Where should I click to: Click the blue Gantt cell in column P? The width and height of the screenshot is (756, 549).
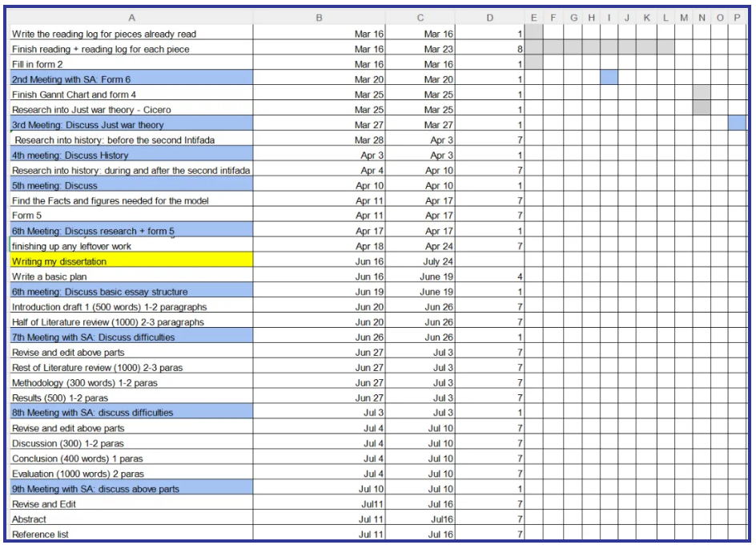738,124
